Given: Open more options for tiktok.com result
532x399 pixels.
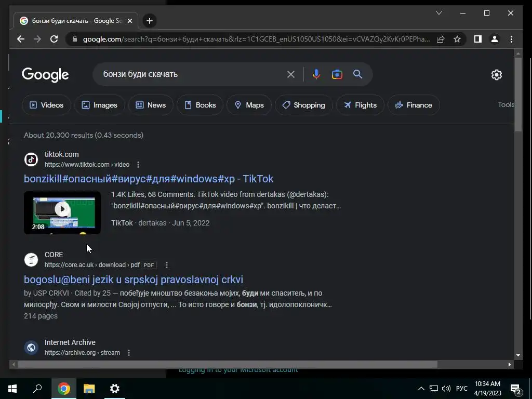Looking at the screenshot, I should tap(138, 165).
